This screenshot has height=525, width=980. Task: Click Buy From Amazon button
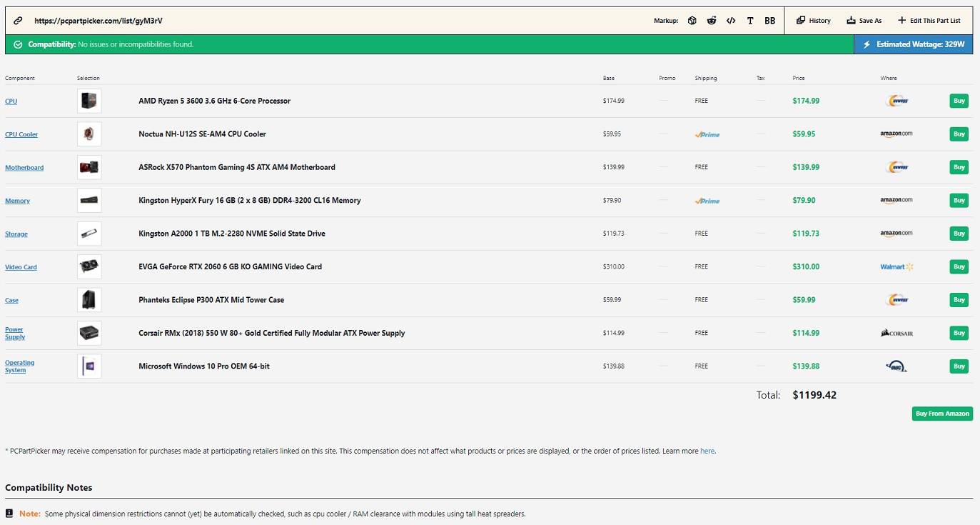[942, 414]
